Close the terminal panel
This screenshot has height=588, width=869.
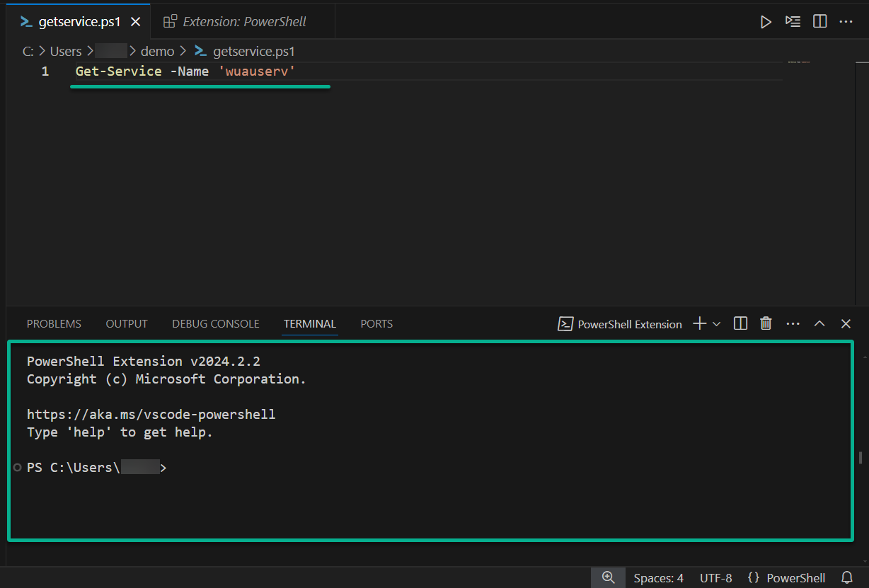tap(846, 324)
